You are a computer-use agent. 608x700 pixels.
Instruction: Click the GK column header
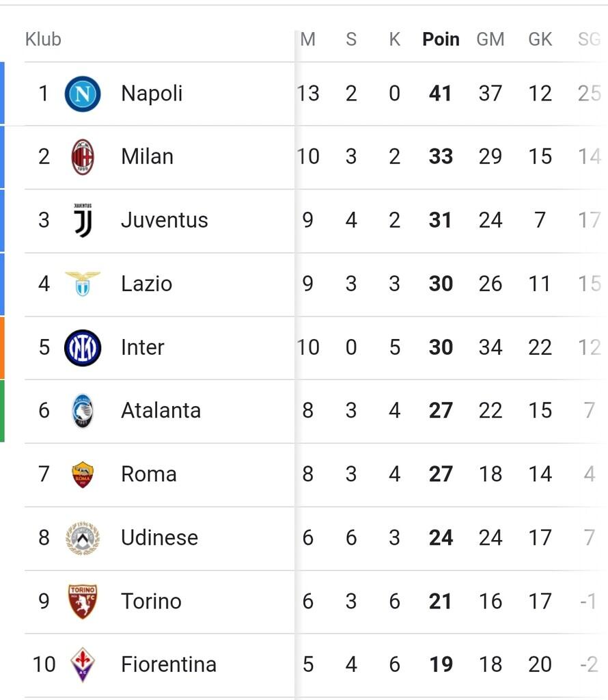540,40
